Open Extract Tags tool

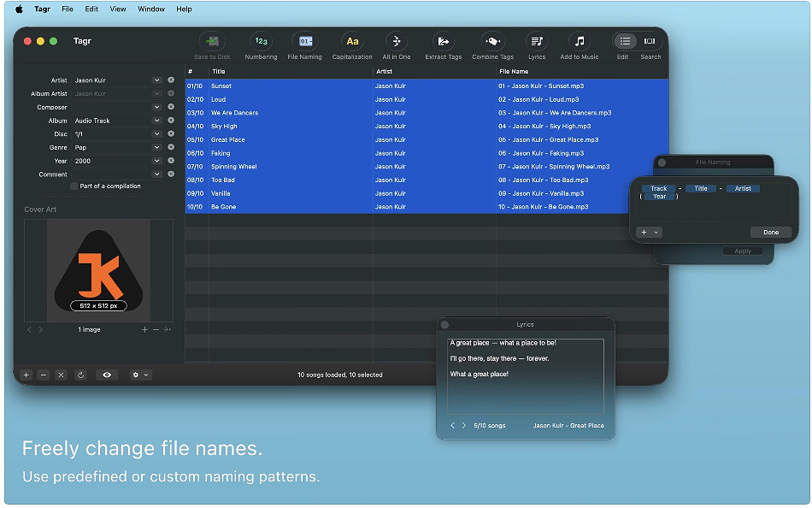[444, 41]
